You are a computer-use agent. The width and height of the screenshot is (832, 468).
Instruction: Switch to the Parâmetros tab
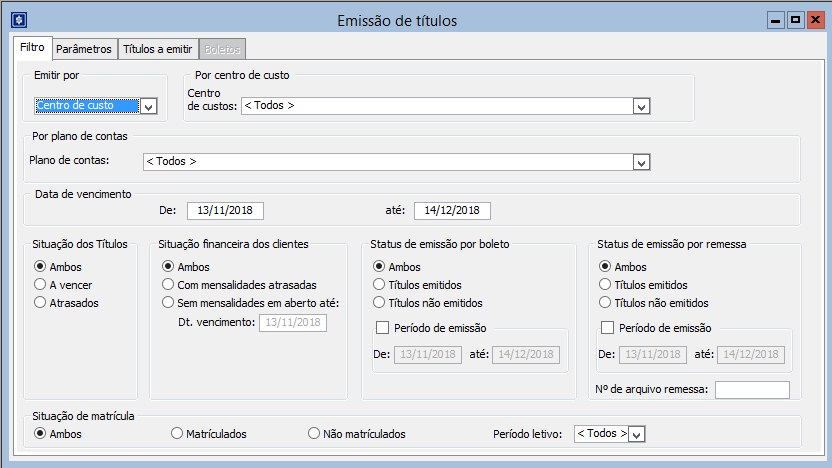click(83, 49)
